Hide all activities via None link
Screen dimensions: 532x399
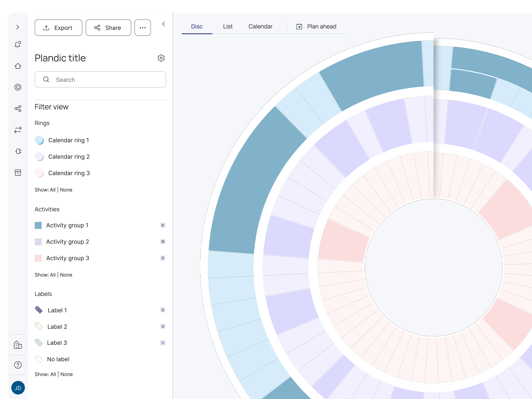pyautogui.click(x=66, y=275)
